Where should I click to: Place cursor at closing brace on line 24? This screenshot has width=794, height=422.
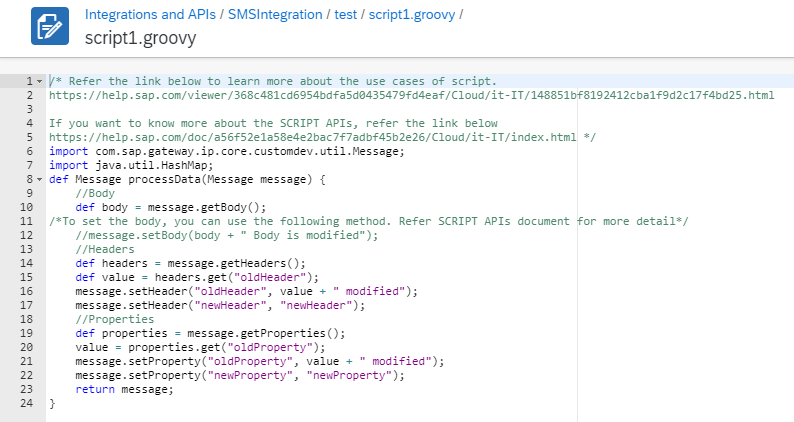(x=52, y=404)
